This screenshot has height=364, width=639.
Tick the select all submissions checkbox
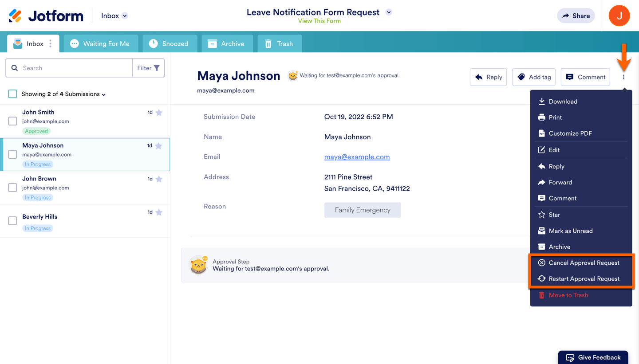(x=12, y=94)
